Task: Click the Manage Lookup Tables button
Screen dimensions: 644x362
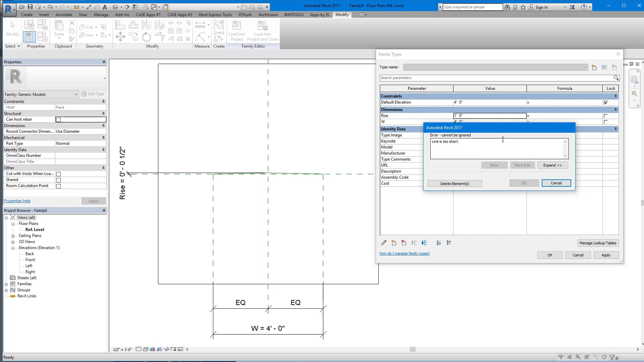Action: pyautogui.click(x=598, y=243)
